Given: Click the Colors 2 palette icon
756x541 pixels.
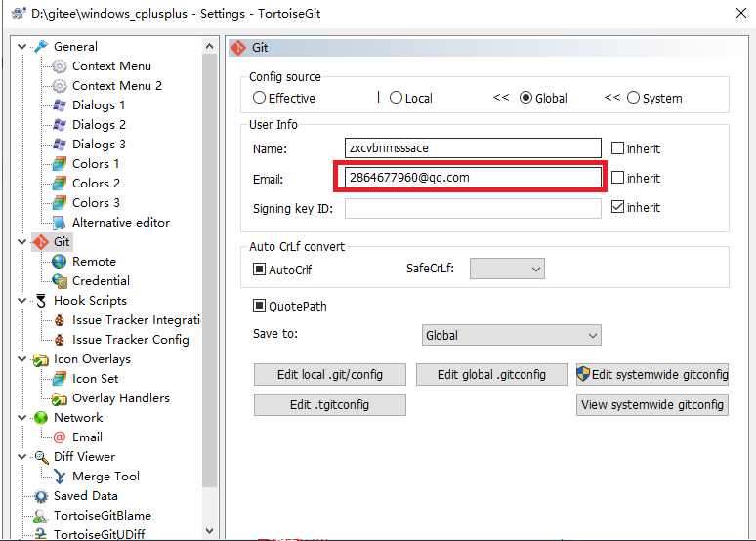Looking at the screenshot, I should click(60, 184).
